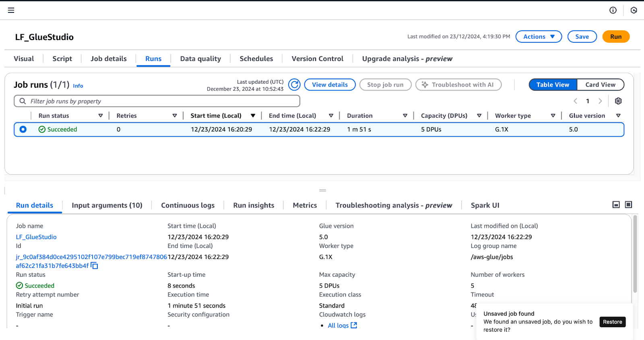Viewport: 644px width, 340px height.
Task: Click the orange Run button
Action: pos(616,37)
